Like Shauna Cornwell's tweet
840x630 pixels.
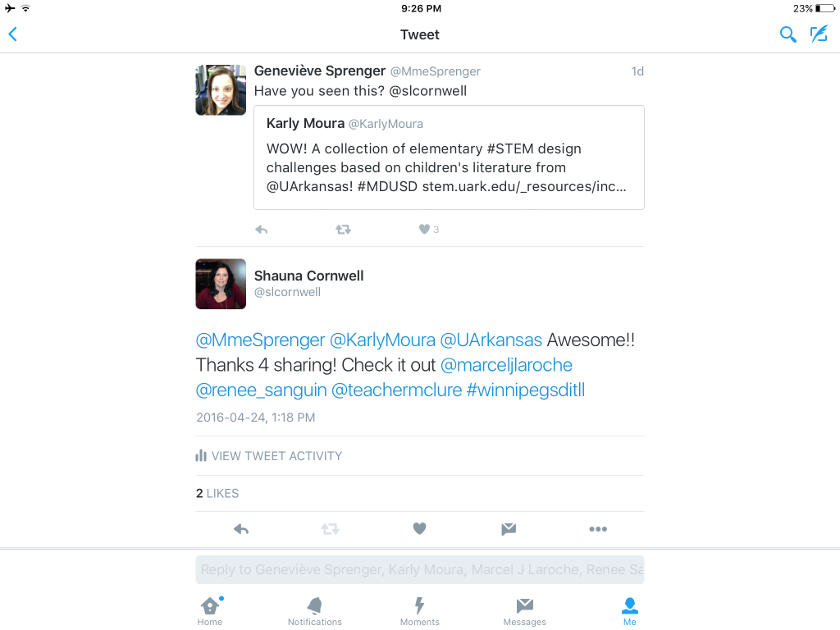click(x=419, y=529)
